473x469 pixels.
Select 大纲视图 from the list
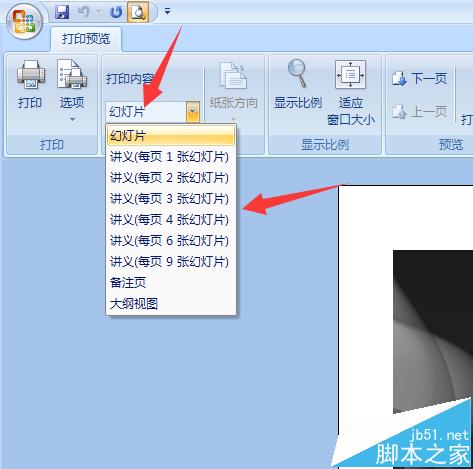coord(171,304)
